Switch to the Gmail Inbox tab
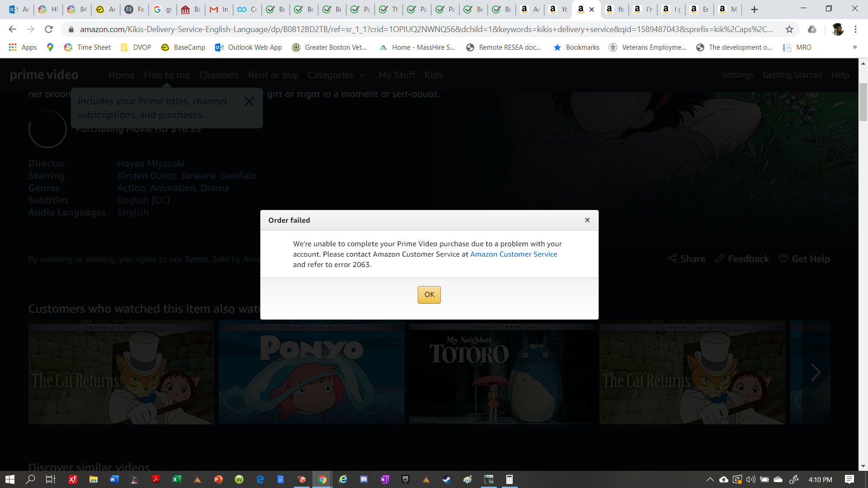Screen dimensions: 868x488 tap(219, 9)
